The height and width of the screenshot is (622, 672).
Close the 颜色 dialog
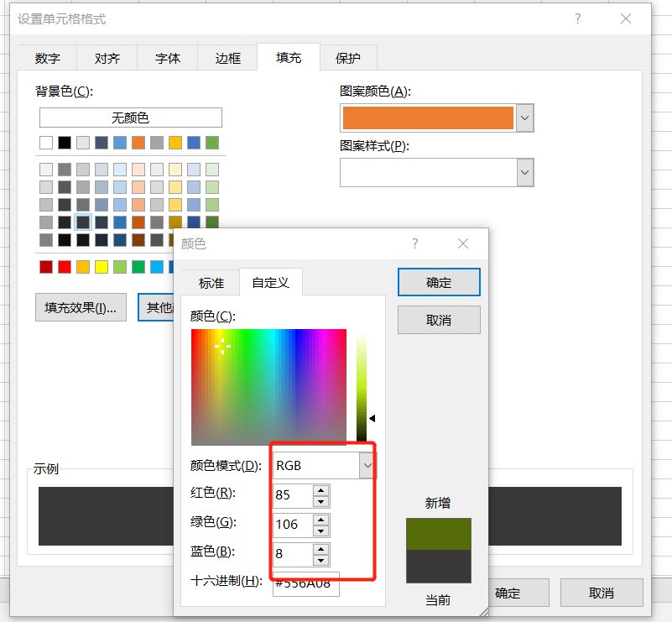point(463,243)
